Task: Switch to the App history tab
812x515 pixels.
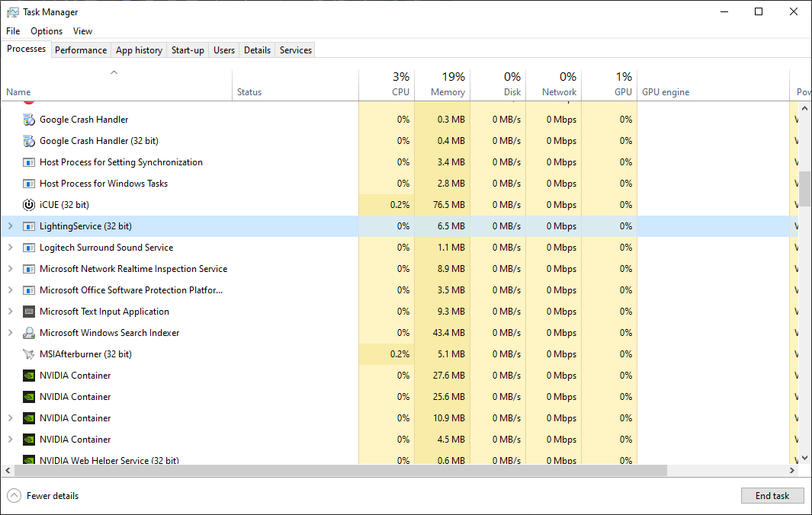Action: [x=139, y=50]
